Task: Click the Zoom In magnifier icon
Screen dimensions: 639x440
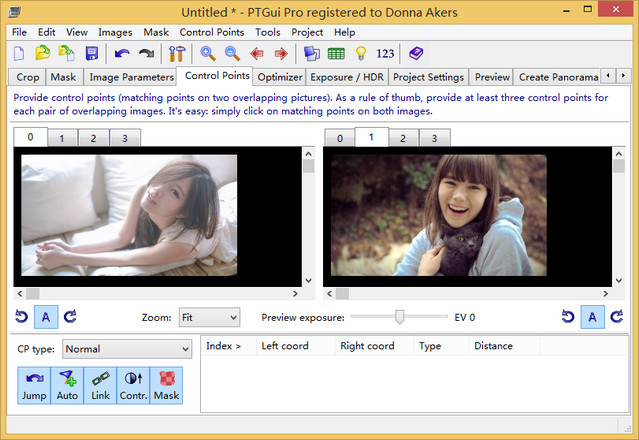Action: click(208, 54)
